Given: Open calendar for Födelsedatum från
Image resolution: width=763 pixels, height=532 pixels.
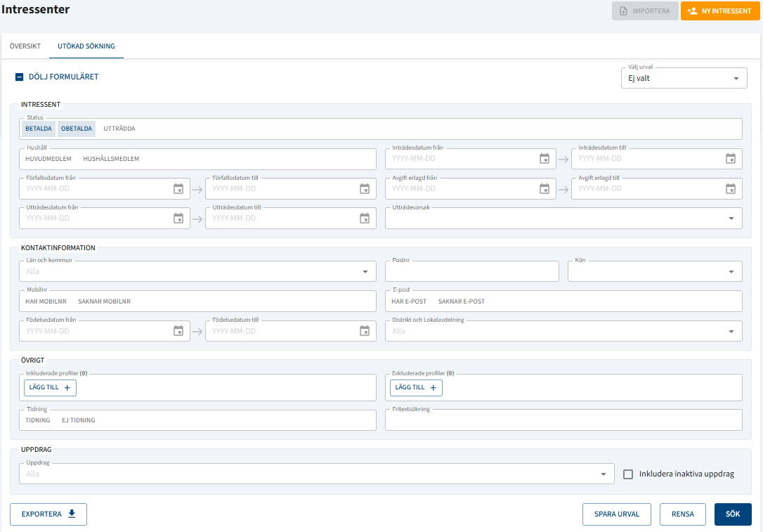Looking at the screenshot, I should pyautogui.click(x=178, y=331).
